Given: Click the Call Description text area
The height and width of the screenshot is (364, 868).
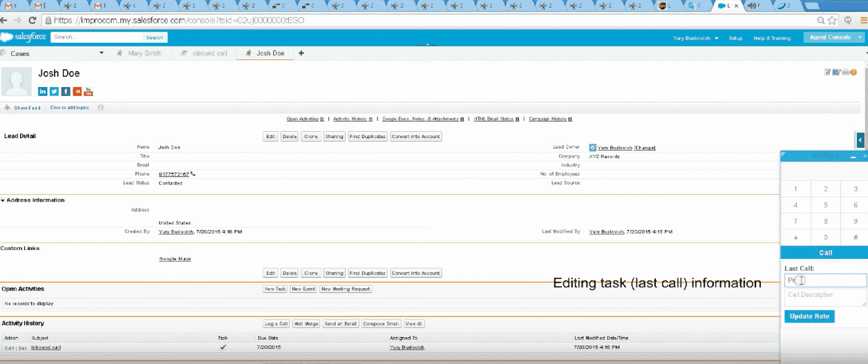Looking at the screenshot, I should point(824,298).
